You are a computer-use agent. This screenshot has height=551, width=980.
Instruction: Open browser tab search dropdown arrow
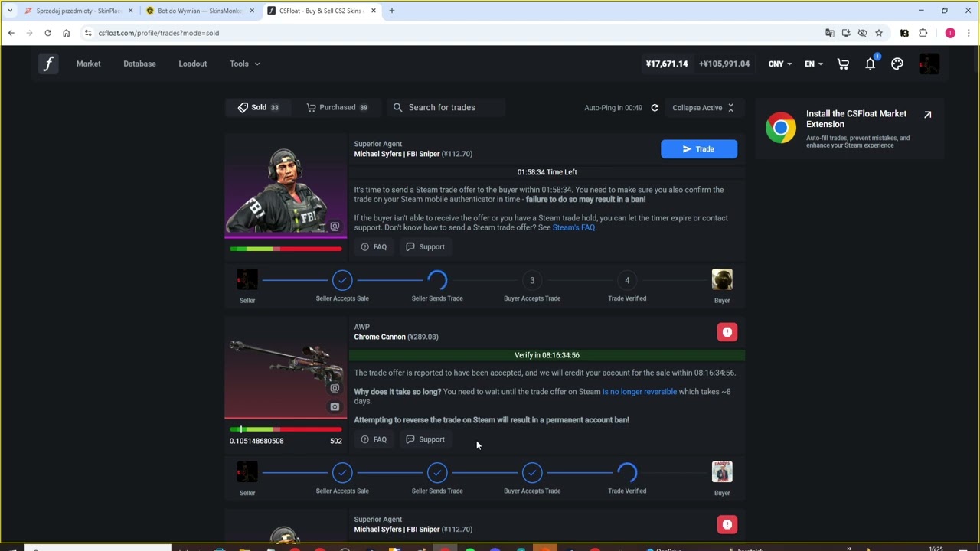point(10,11)
